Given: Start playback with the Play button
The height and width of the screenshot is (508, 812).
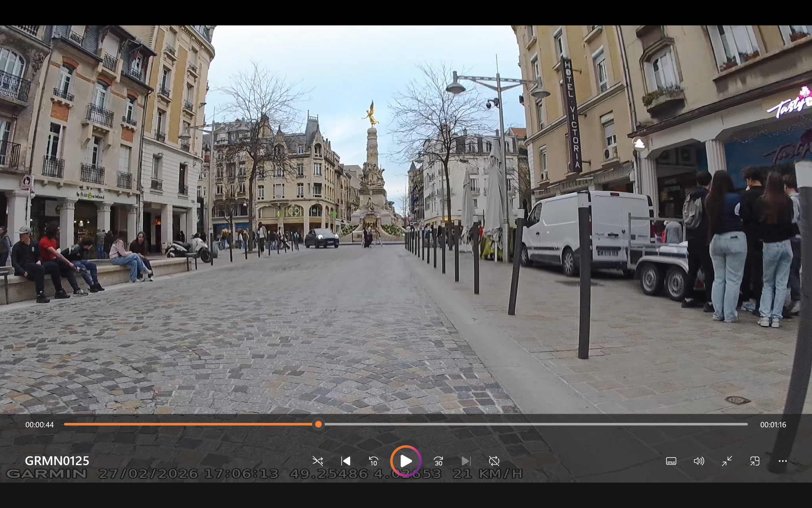Looking at the screenshot, I should (x=406, y=461).
